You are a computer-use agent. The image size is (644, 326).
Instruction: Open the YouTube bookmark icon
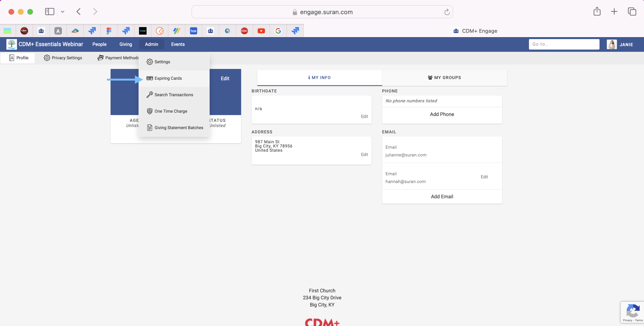261,31
